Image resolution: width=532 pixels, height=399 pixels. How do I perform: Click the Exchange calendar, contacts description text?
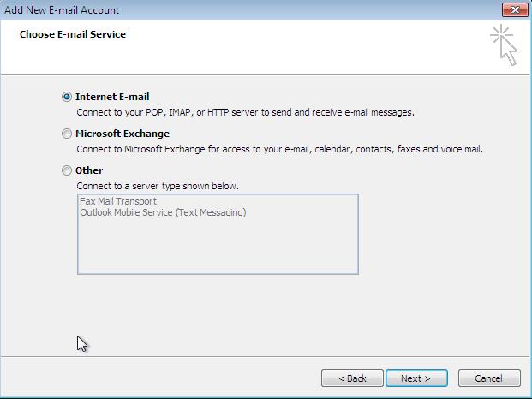pyautogui.click(x=279, y=149)
